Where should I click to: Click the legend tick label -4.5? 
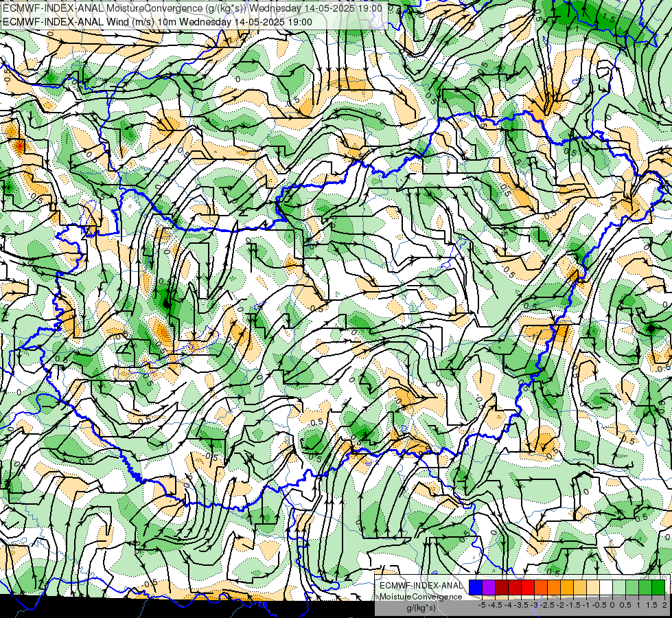496,605
